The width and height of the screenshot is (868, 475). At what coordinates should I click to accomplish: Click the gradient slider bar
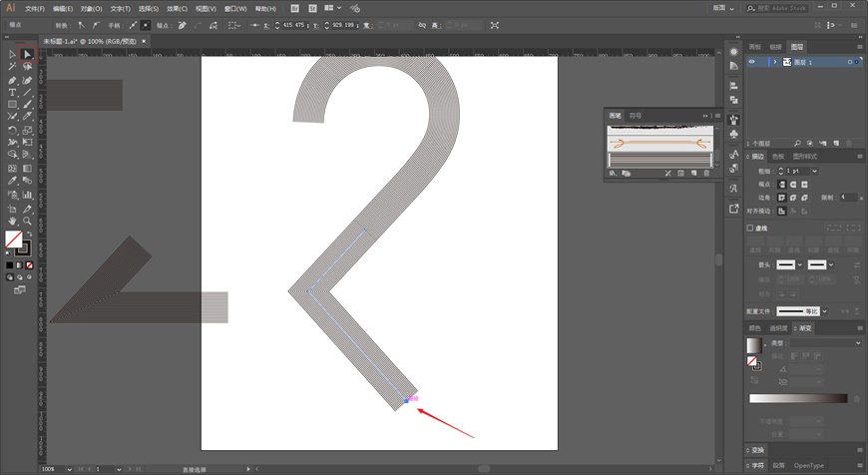pyautogui.click(x=798, y=398)
